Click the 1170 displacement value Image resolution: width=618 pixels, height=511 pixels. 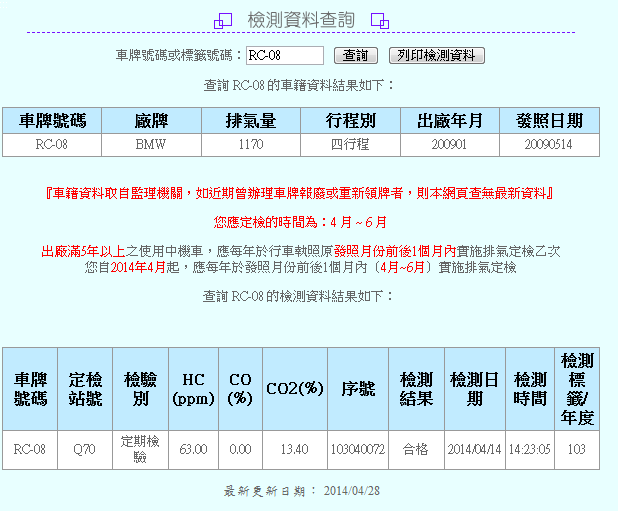tap(251, 145)
